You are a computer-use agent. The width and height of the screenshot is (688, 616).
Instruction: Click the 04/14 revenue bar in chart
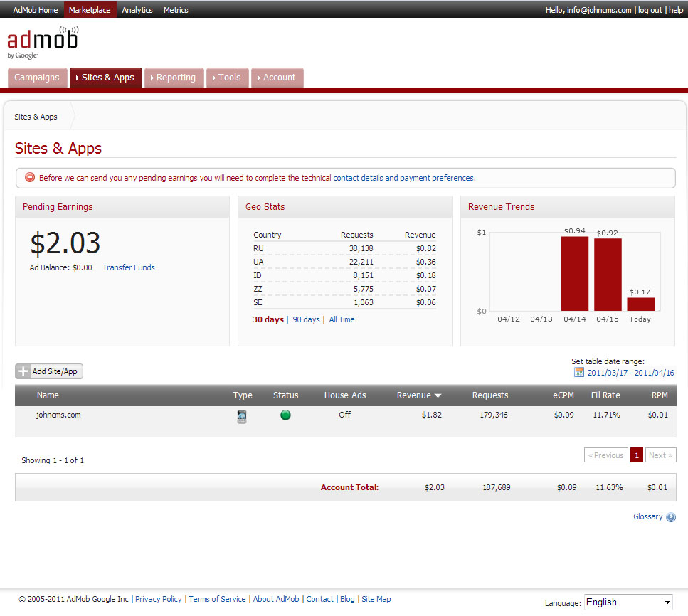[x=574, y=273]
